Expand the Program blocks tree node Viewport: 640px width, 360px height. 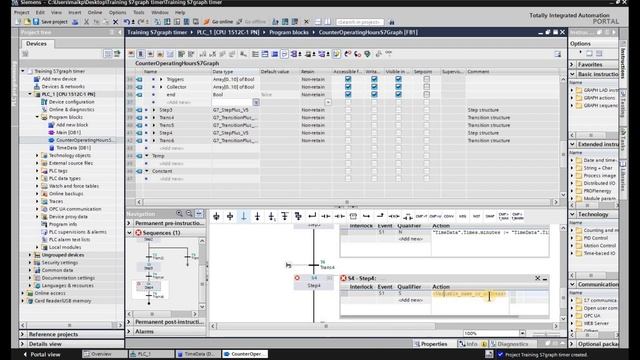tap(37, 117)
